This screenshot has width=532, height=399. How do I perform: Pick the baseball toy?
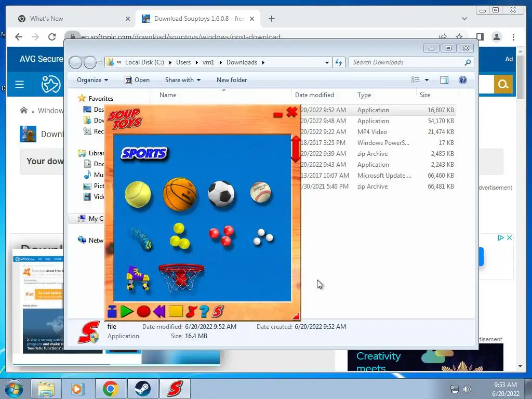pyautogui.click(x=261, y=192)
